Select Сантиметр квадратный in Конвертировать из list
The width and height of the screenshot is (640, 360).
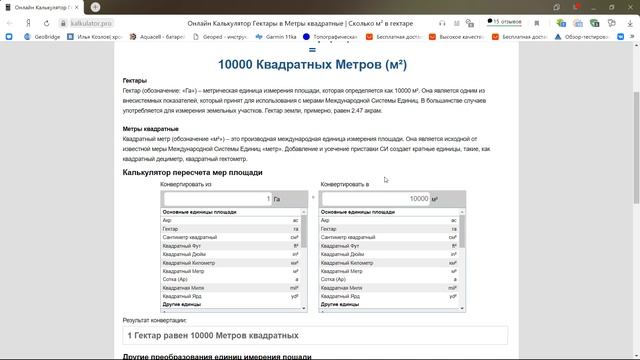[231, 237]
